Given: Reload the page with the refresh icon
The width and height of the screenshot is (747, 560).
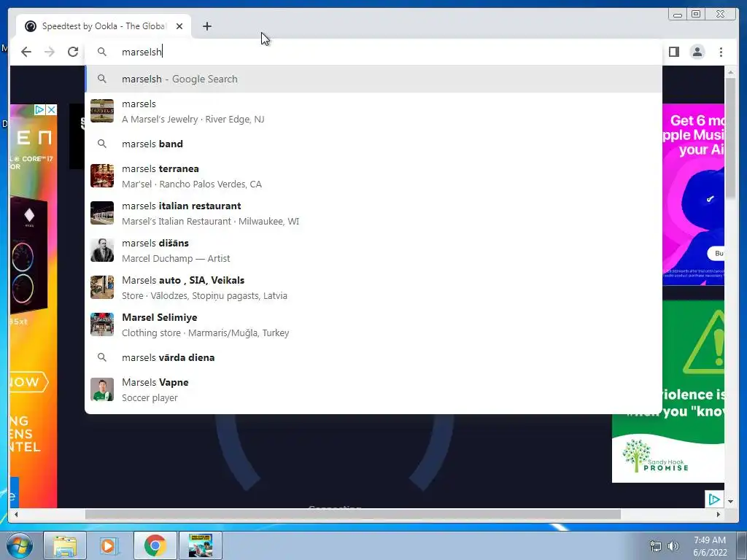Looking at the screenshot, I should pyautogui.click(x=73, y=52).
